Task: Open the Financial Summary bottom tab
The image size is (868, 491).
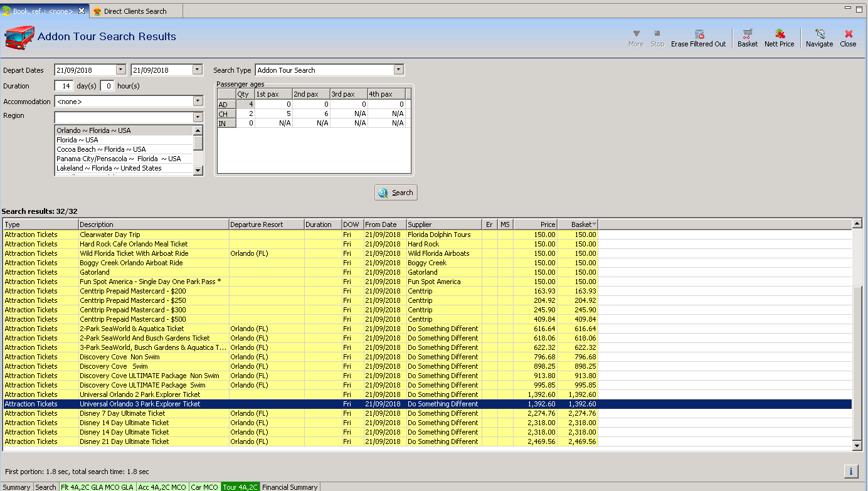Action: tap(290, 487)
